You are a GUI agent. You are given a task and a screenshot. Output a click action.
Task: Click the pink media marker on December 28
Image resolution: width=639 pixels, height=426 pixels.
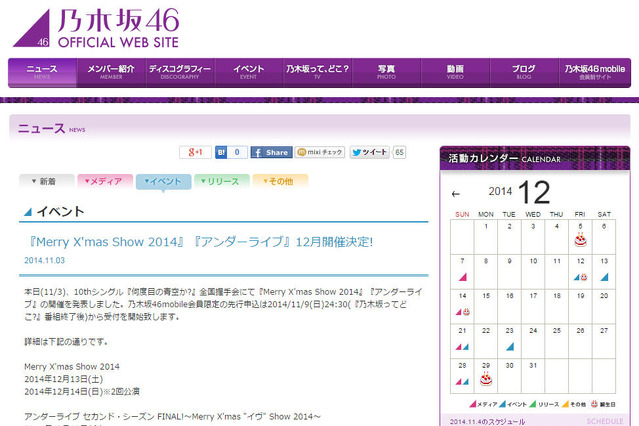click(458, 382)
